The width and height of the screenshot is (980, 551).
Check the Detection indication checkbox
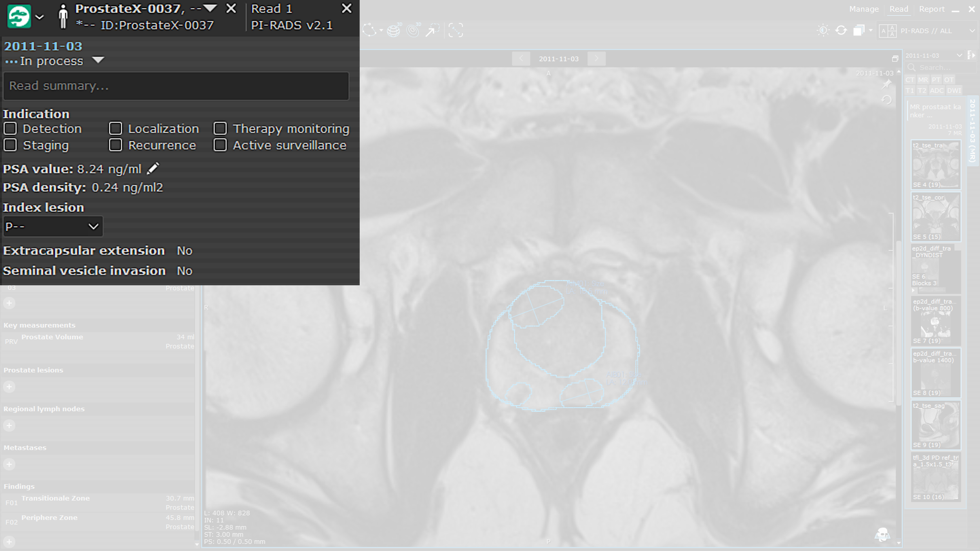(x=10, y=129)
